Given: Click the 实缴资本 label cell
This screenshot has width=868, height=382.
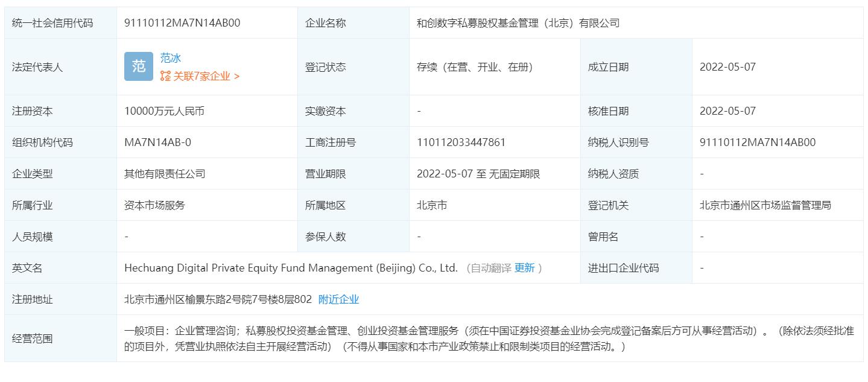Looking at the screenshot, I should (x=353, y=111).
